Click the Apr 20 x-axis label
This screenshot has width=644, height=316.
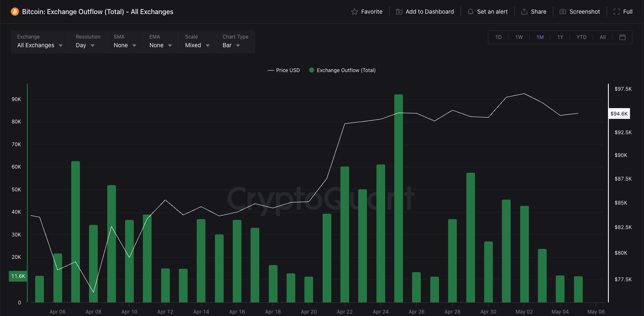[x=309, y=312]
